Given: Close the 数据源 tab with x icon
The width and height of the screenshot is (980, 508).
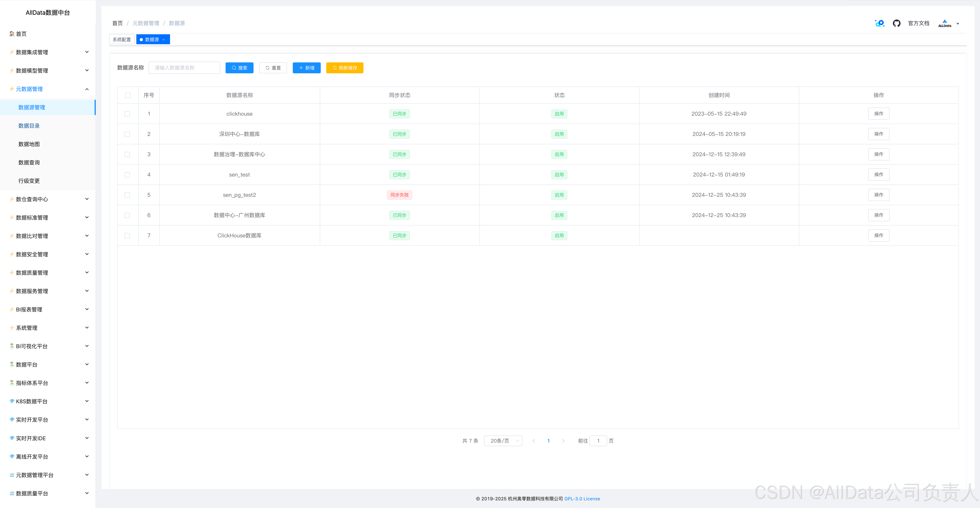Looking at the screenshot, I should coord(164,40).
